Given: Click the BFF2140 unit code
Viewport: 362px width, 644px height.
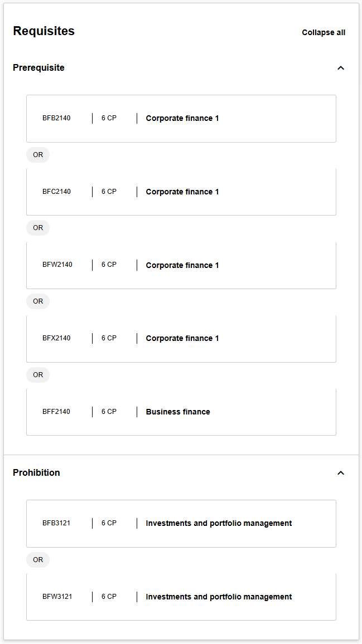Looking at the screenshot, I should tap(56, 412).
